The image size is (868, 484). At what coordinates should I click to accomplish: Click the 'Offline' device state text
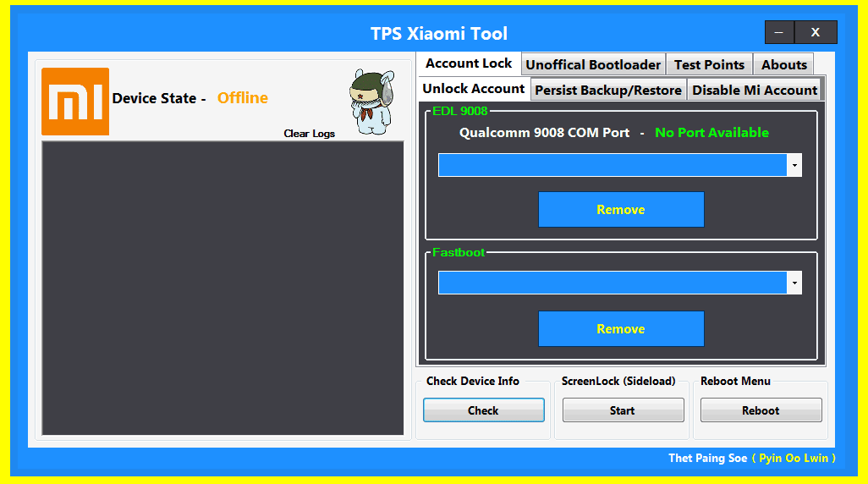(x=243, y=98)
